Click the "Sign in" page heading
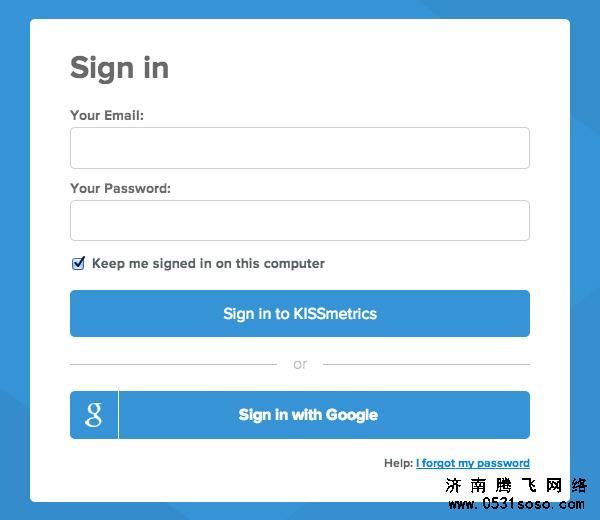This screenshot has height=520, width=600. pyautogui.click(x=119, y=68)
